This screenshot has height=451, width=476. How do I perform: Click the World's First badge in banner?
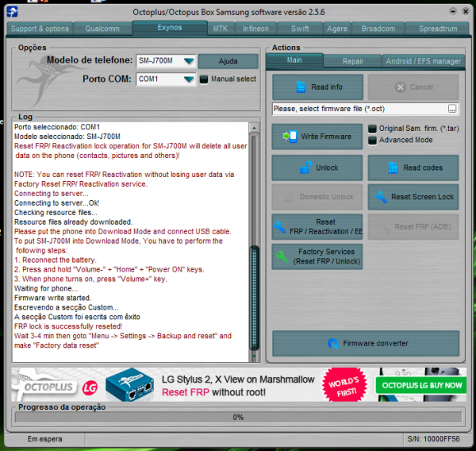(x=344, y=385)
